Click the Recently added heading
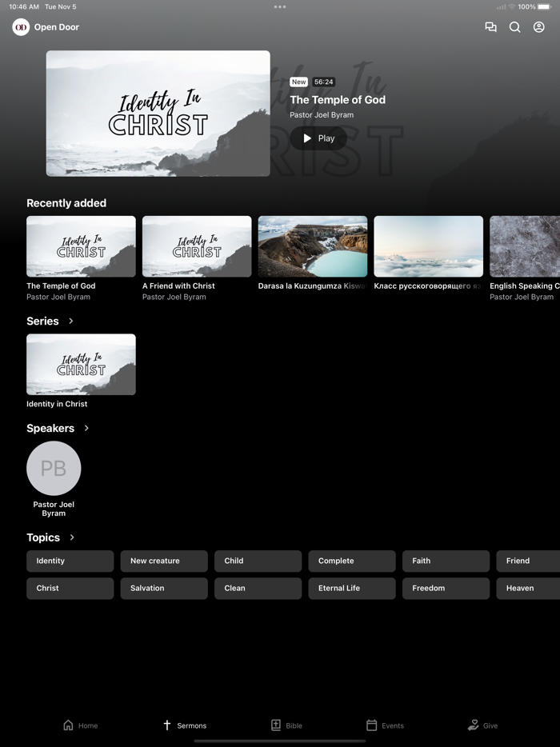 66,203
